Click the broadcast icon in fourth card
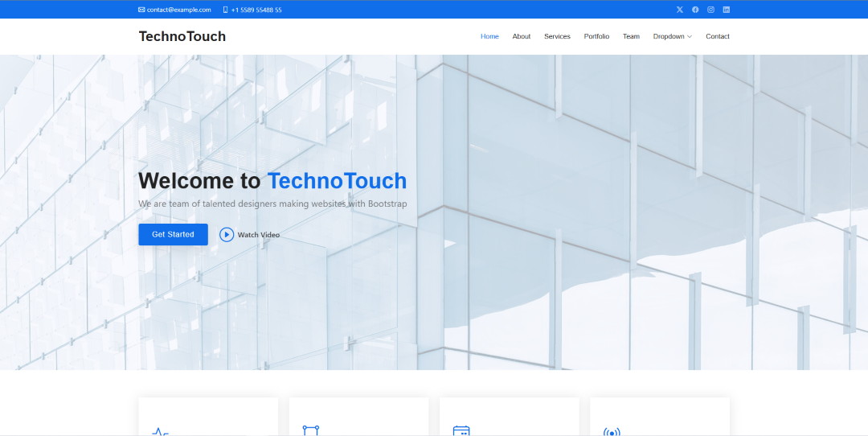 612,432
